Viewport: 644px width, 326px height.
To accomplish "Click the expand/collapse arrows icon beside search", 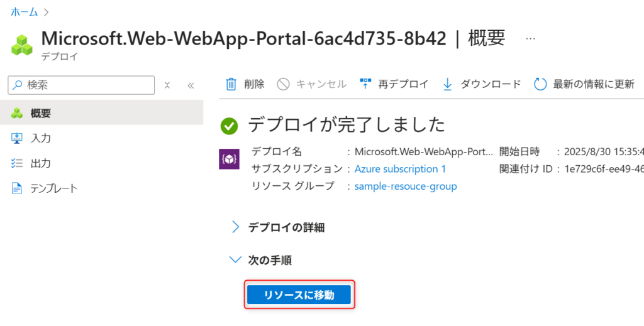I will pyautogui.click(x=167, y=85).
